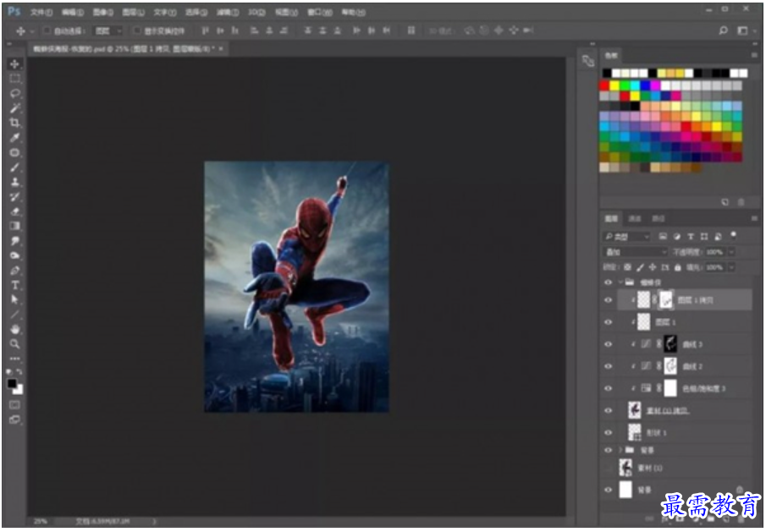Select the Smudge tool
The height and width of the screenshot is (532, 766).
tap(14, 240)
